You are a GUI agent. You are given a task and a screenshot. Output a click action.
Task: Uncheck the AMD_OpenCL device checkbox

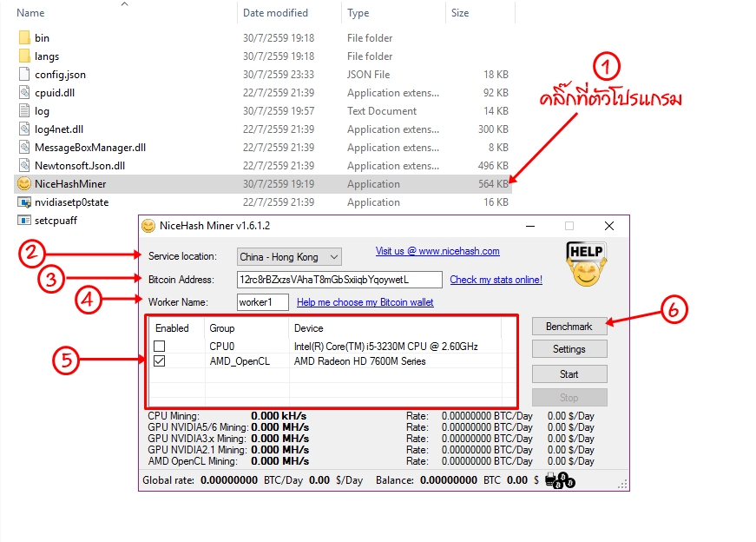[159, 361]
